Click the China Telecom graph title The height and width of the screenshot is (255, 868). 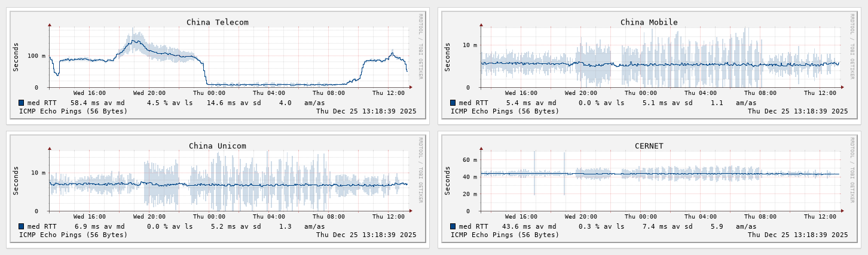coord(217,23)
